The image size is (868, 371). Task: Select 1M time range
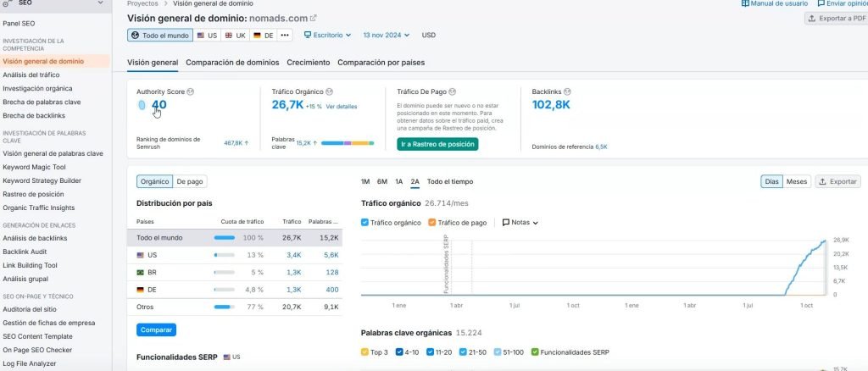coord(365,182)
